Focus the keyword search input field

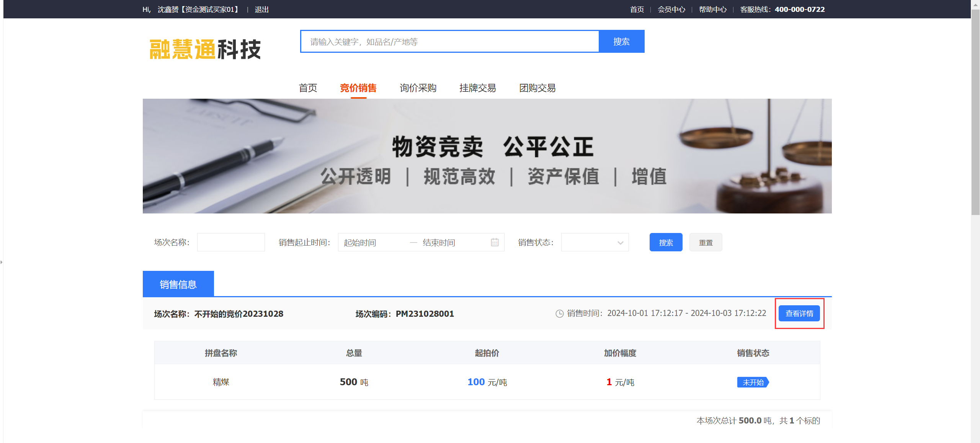pyautogui.click(x=450, y=41)
